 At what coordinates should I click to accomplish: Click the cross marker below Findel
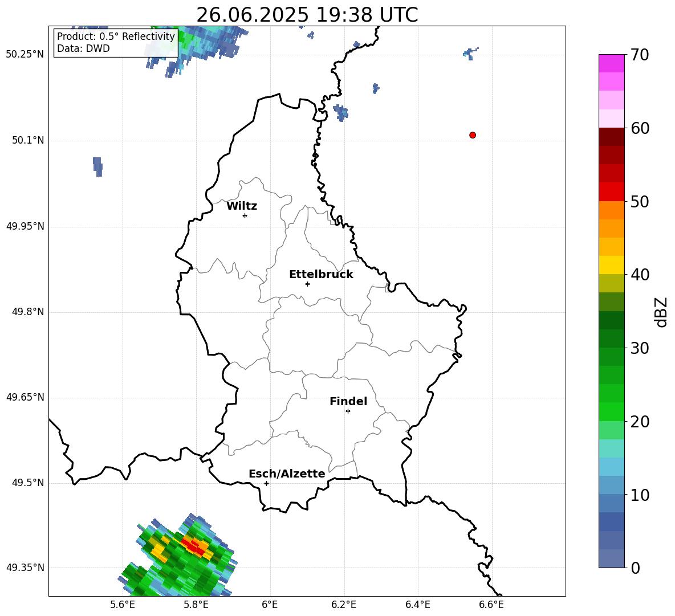pos(348,411)
